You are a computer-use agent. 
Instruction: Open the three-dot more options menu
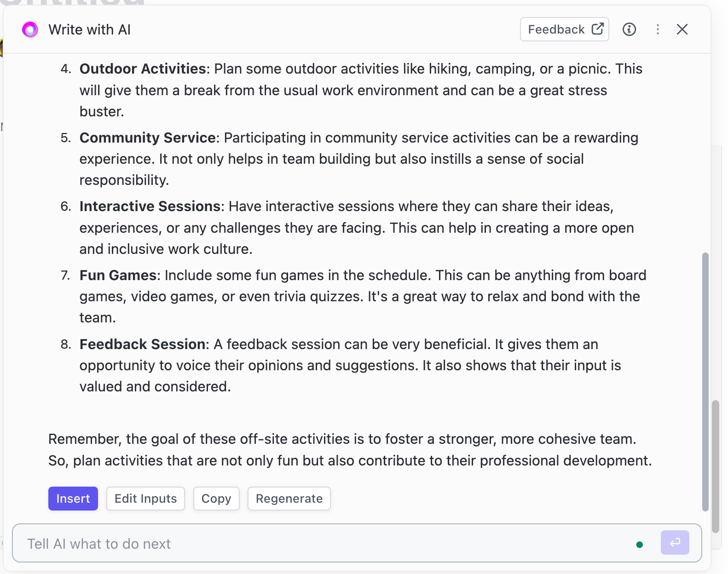pos(658,29)
